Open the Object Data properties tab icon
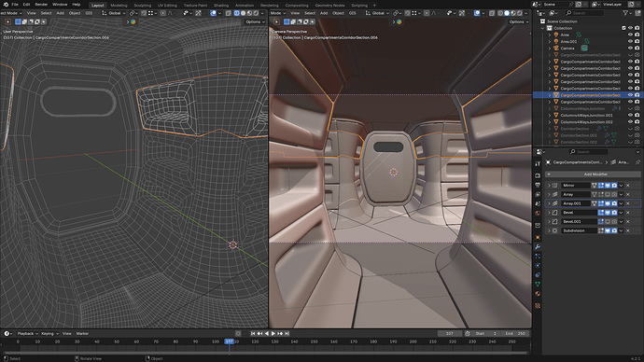The height and width of the screenshot is (362, 644). pos(538,284)
